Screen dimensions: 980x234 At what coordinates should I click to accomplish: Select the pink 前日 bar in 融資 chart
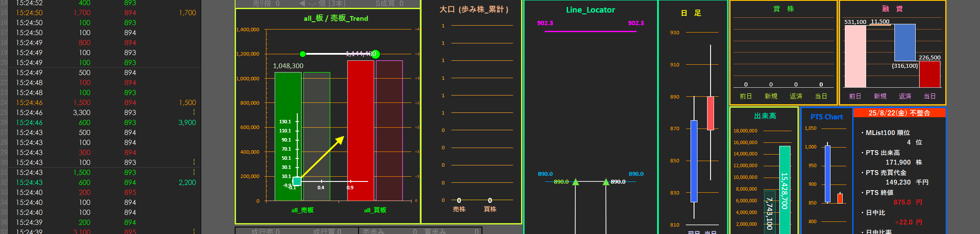[x=855, y=56]
